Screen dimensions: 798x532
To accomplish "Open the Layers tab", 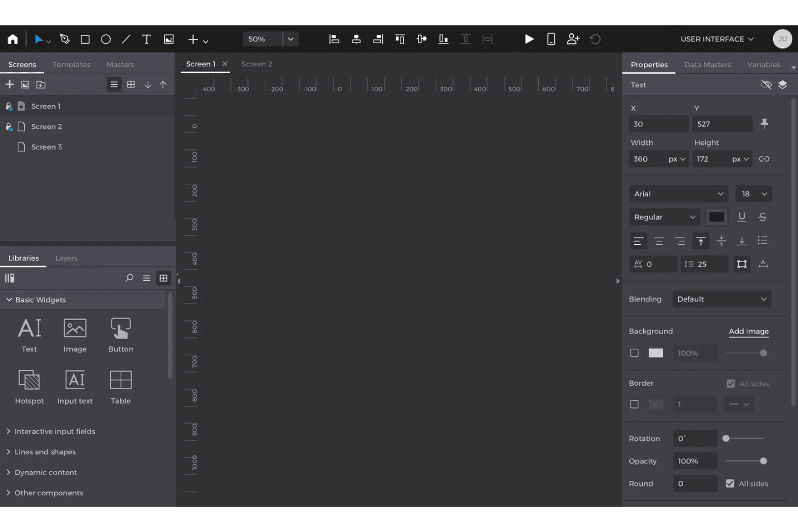I will 66,258.
